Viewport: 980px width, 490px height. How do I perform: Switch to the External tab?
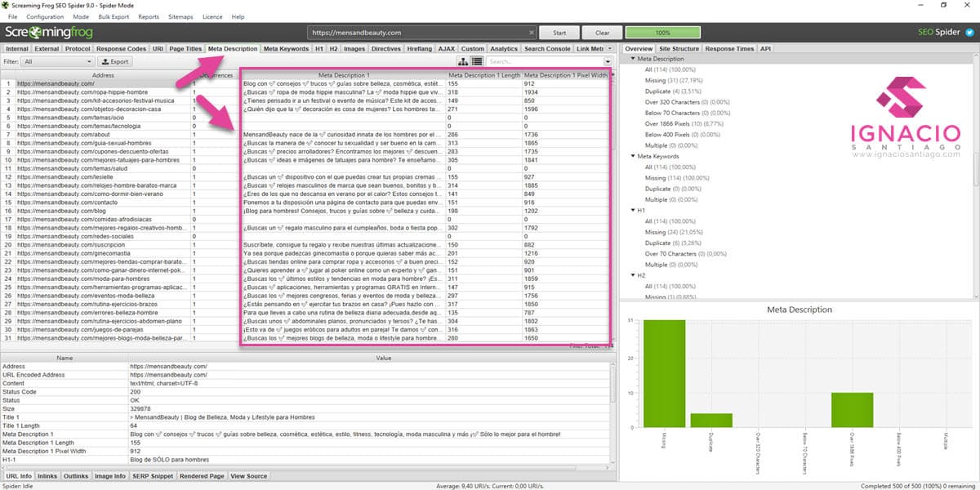(x=47, y=49)
